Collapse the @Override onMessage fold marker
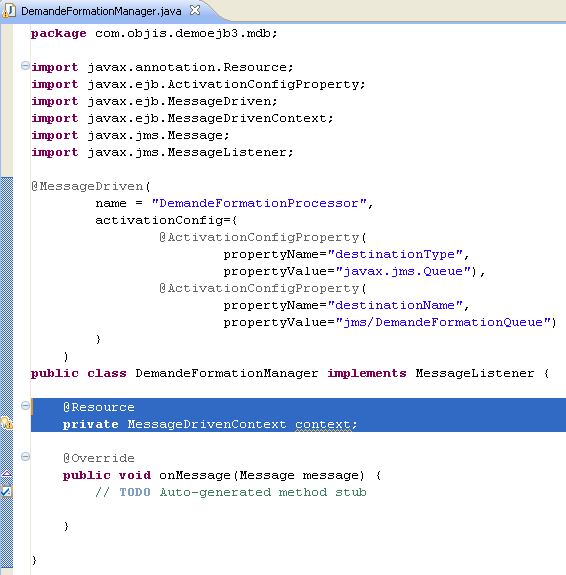 click(25, 457)
